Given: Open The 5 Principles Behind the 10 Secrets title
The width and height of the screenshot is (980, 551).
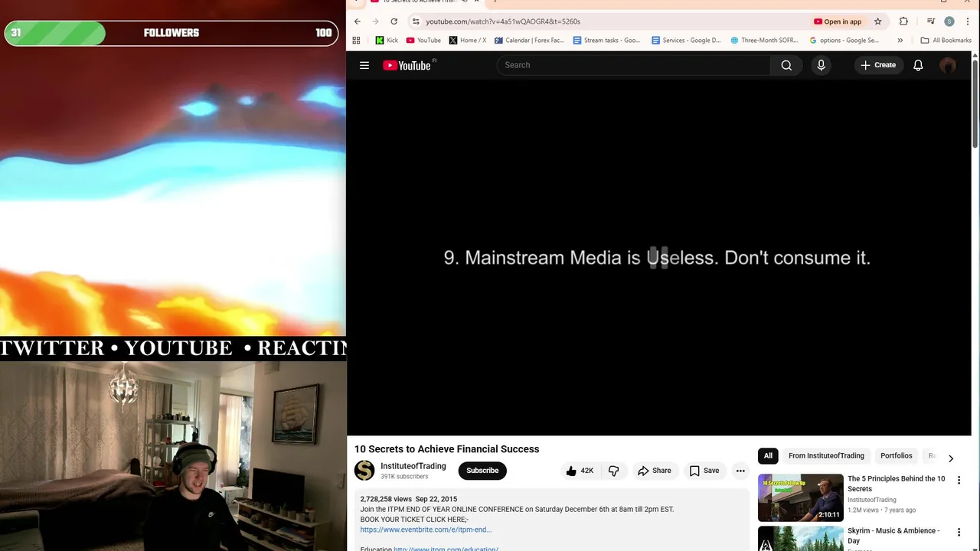Looking at the screenshot, I should 896,484.
